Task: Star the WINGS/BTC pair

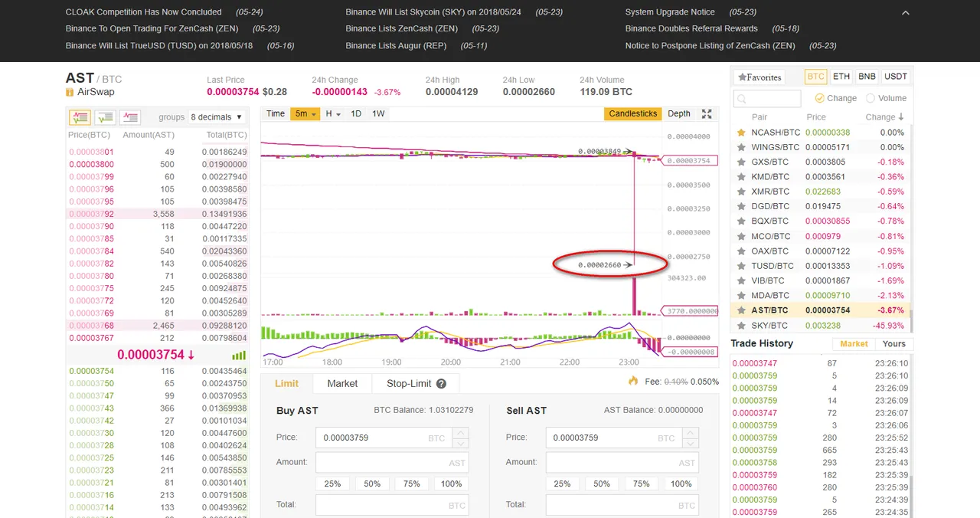Action: [740, 147]
